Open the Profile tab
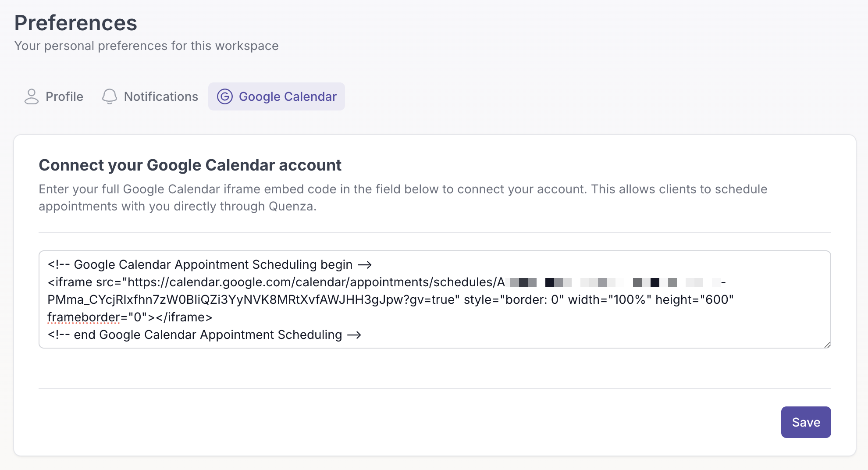 pos(54,96)
